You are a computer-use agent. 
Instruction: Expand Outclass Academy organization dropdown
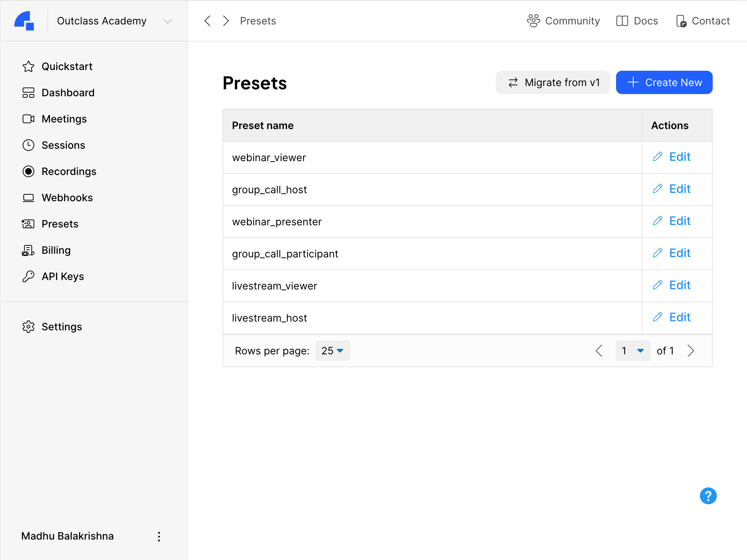(167, 21)
